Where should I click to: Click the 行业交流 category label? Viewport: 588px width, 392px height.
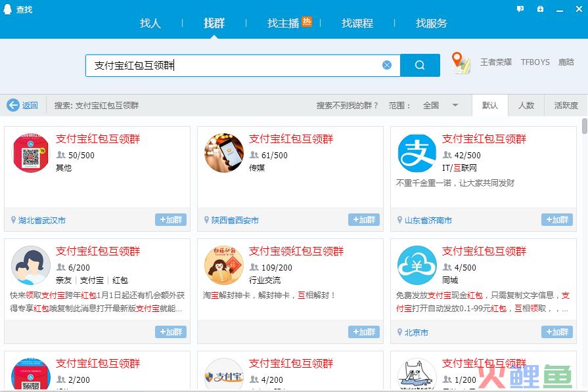(265, 280)
